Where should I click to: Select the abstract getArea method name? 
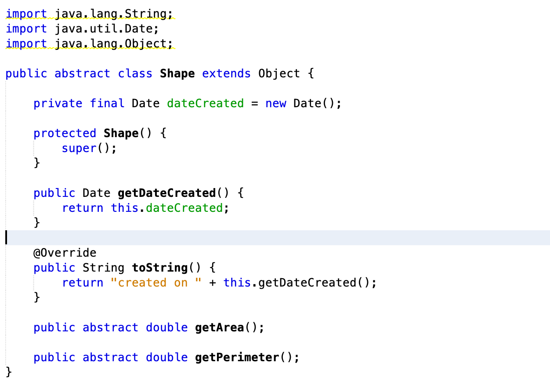pos(220,327)
